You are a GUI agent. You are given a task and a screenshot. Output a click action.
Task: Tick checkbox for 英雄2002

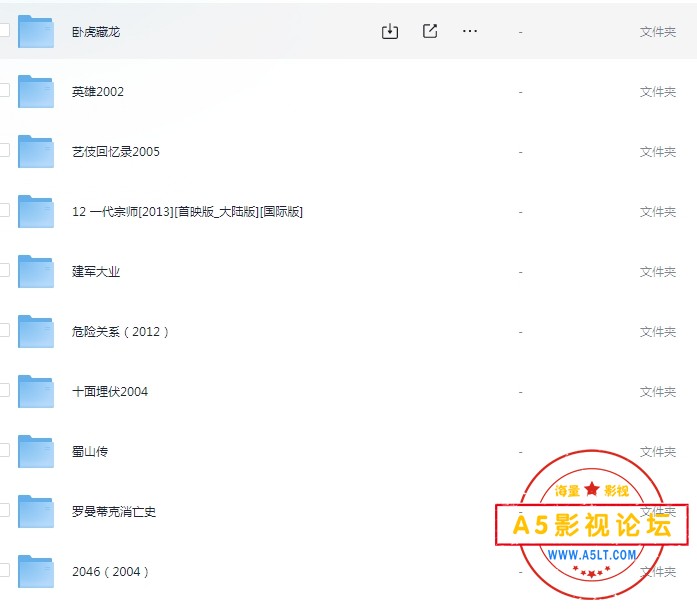pos(4,90)
